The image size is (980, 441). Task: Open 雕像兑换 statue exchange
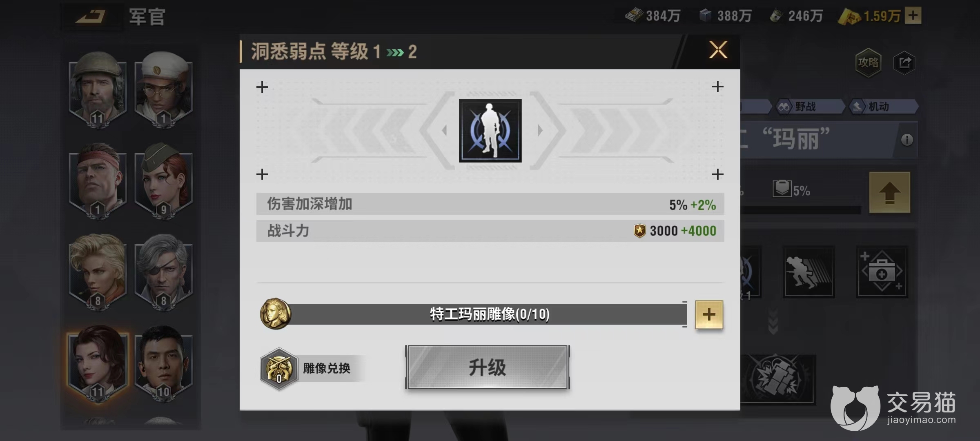coord(310,368)
